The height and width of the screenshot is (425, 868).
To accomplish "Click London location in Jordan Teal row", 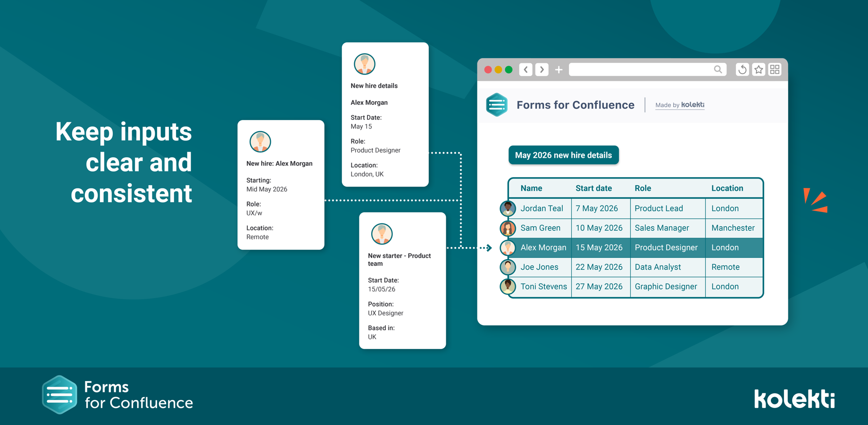I will [725, 208].
